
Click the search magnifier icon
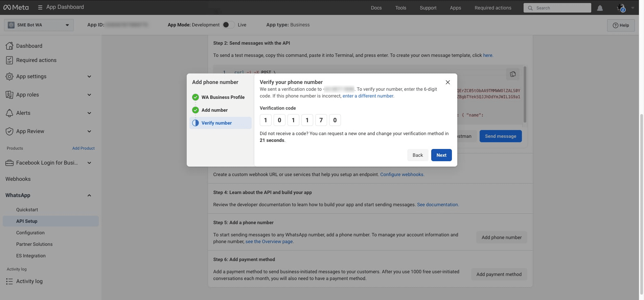click(x=530, y=8)
